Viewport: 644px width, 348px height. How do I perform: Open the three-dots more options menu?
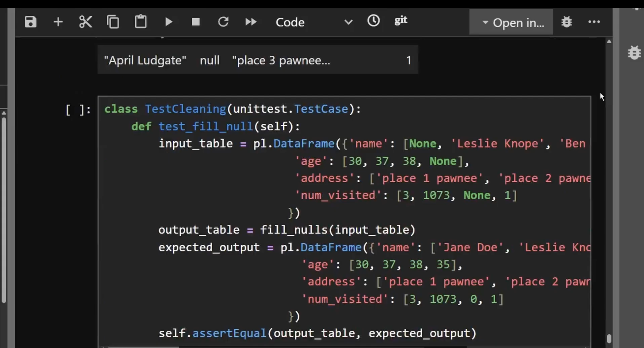pyautogui.click(x=594, y=22)
